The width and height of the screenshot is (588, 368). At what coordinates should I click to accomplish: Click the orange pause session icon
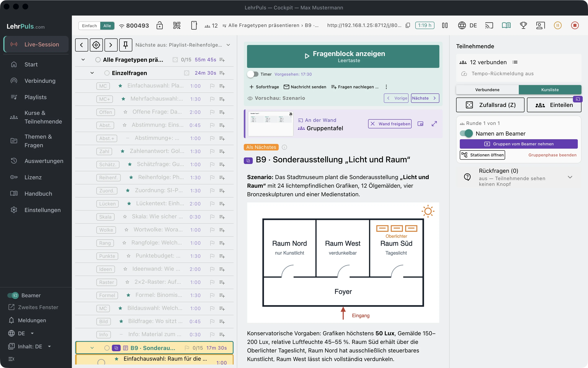558,25
